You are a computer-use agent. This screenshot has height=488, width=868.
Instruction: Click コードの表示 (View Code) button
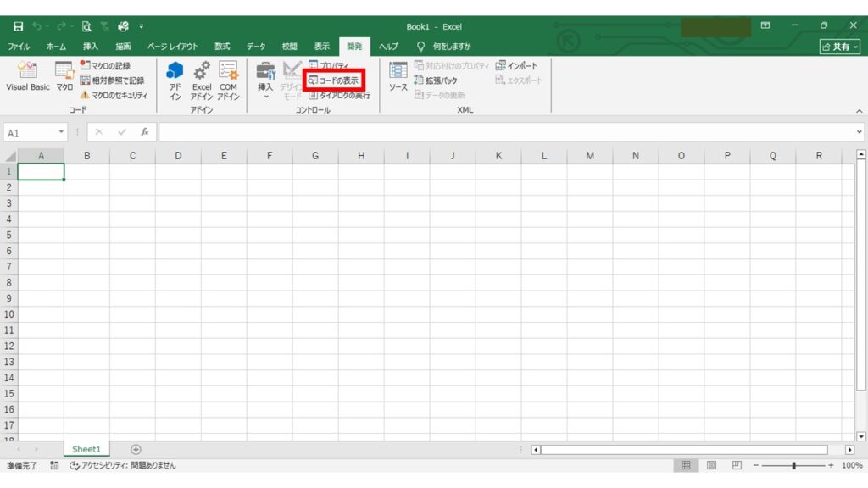334,80
